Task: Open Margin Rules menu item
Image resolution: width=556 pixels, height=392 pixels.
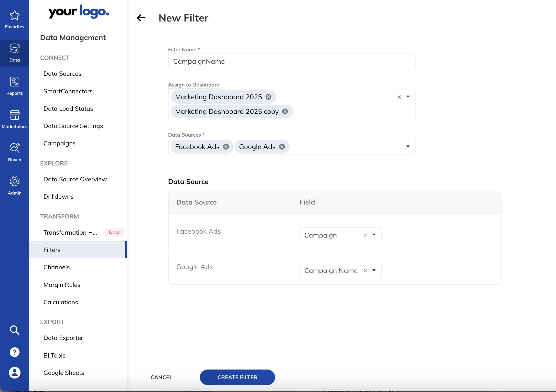Action: pyautogui.click(x=62, y=285)
